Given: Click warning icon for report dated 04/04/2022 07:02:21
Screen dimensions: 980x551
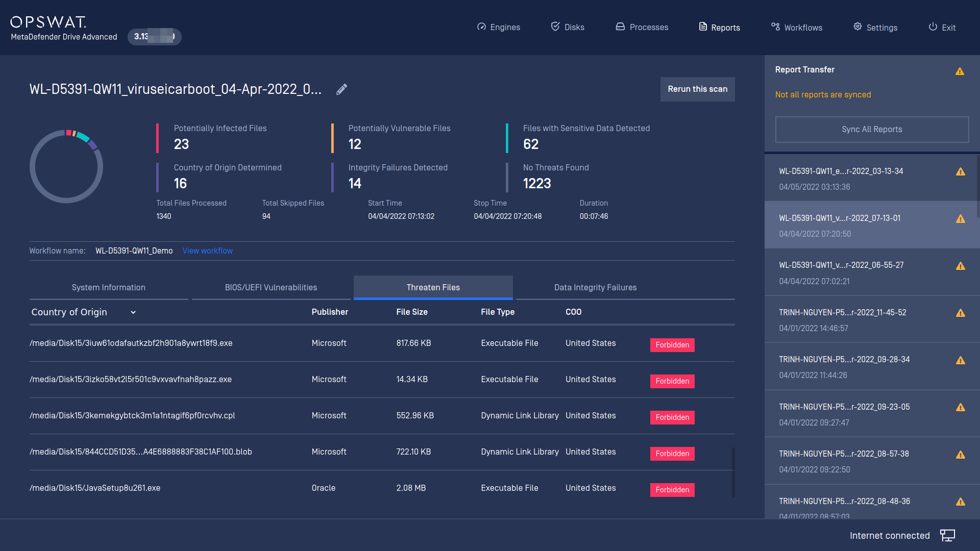Looking at the screenshot, I should [x=961, y=266].
